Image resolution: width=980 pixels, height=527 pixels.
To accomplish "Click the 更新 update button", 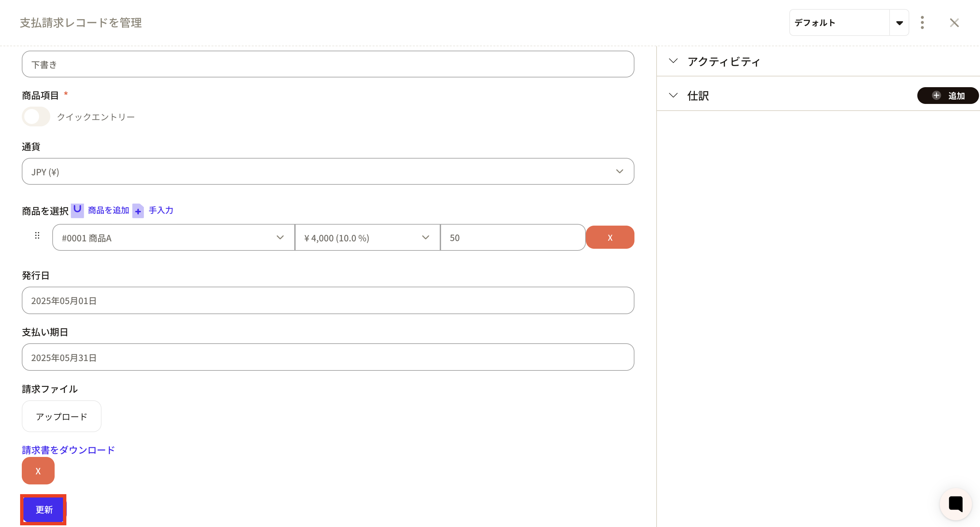I will pos(44,509).
